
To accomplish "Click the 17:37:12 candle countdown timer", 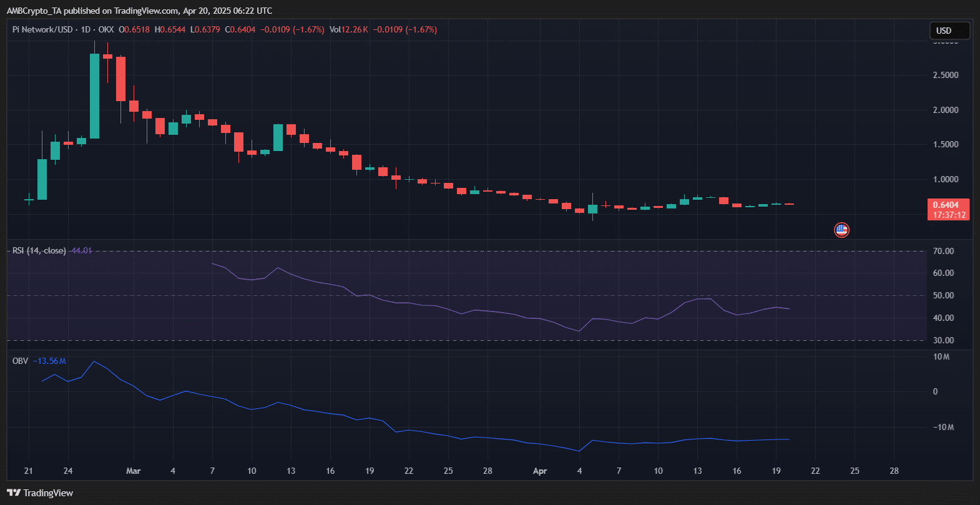I will [949, 215].
